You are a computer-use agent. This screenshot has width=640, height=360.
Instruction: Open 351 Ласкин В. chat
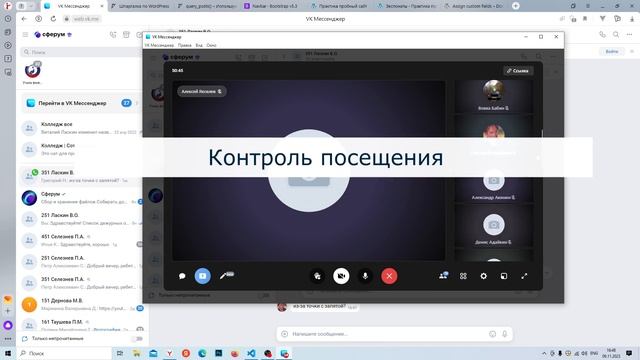(x=81, y=176)
